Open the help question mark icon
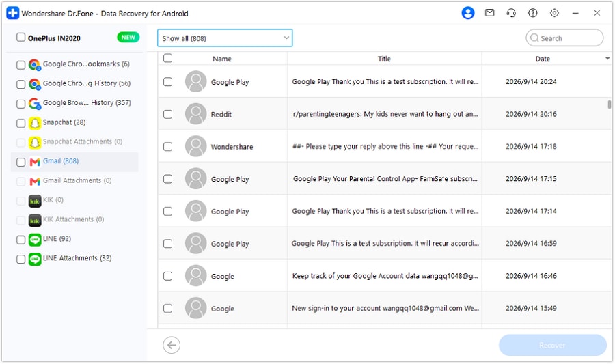This screenshot has height=364, width=615. click(x=532, y=13)
